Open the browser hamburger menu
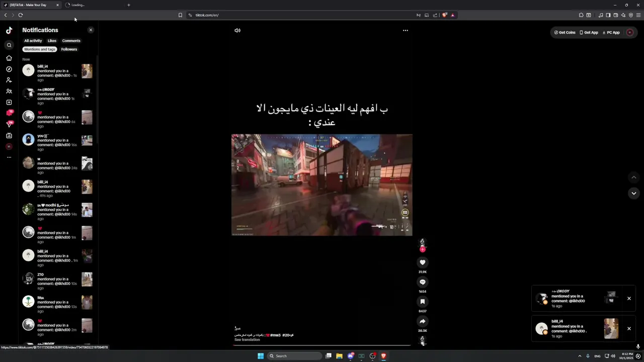644x362 pixels. [638, 15]
